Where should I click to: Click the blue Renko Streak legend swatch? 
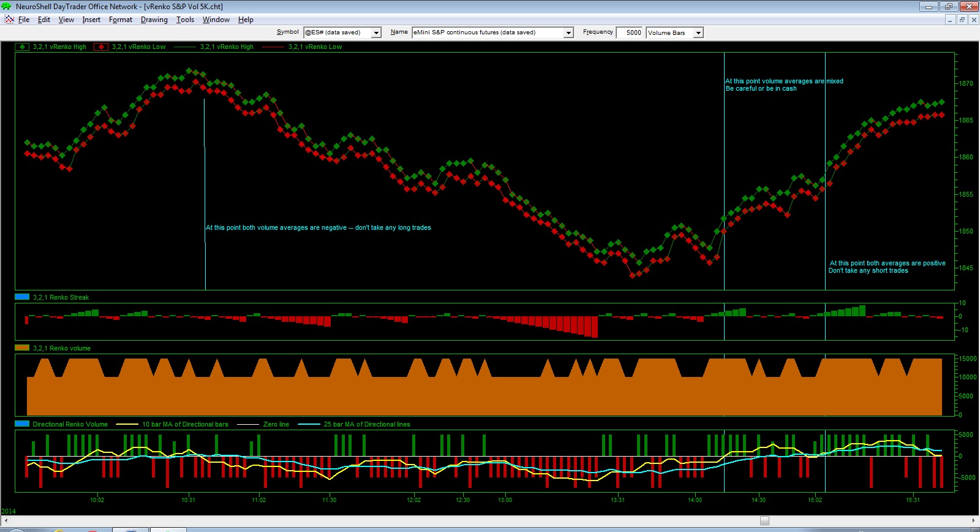point(22,297)
